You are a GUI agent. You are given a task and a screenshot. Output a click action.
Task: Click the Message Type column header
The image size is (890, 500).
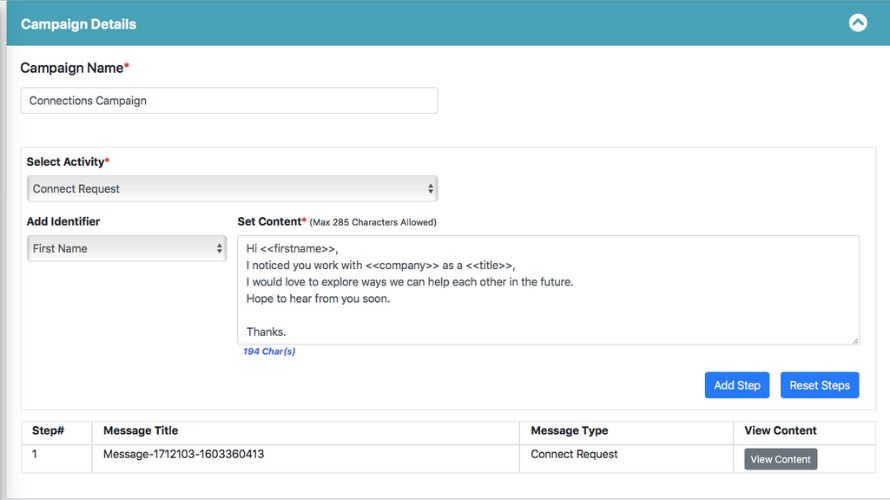[x=569, y=431]
